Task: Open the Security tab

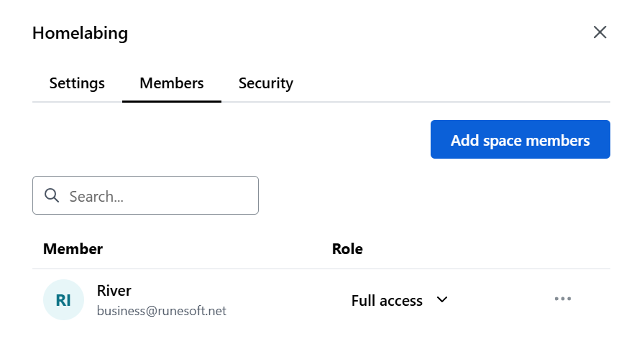Action: point(266,83)
